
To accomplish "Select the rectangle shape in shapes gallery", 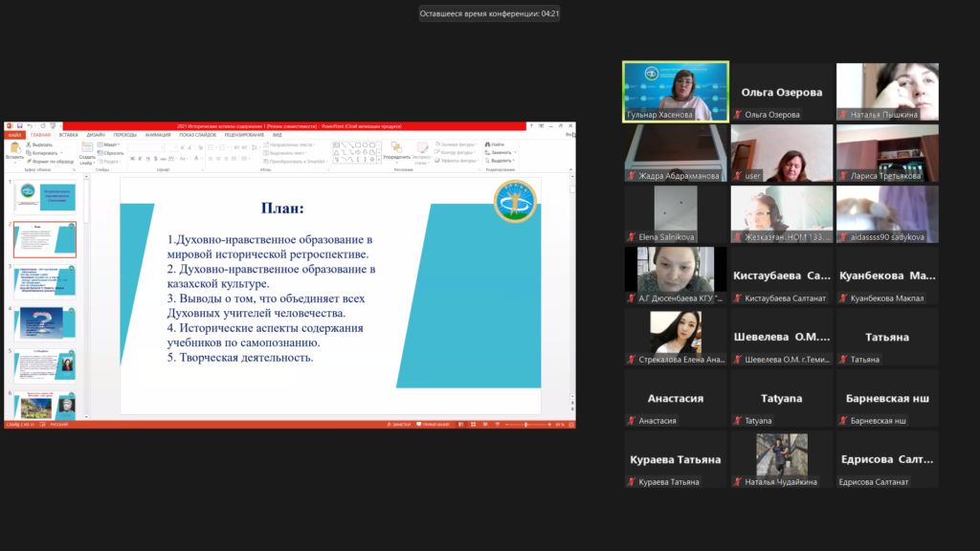I will [x=358, y=145].
